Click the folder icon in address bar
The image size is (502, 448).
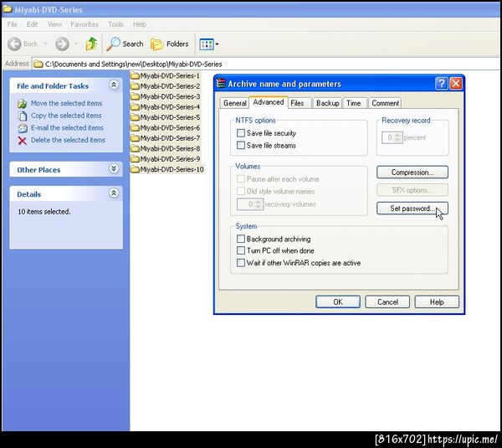[x=38, y=64]
